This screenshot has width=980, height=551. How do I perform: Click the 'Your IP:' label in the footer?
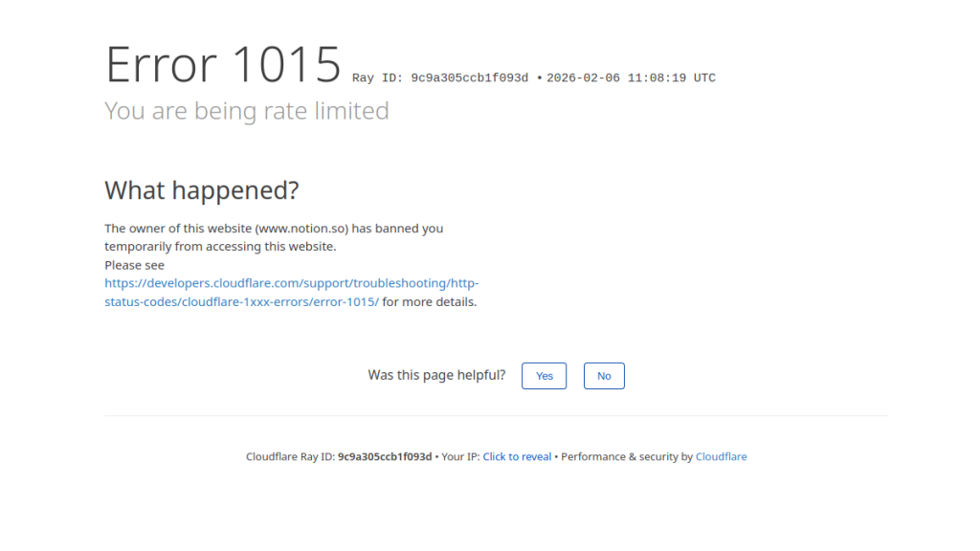point(460,457)
